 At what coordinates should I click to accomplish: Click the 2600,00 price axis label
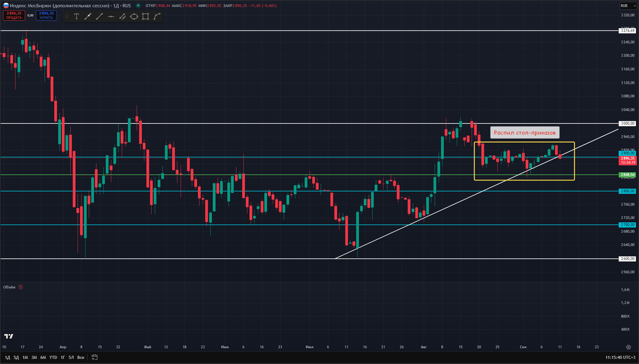[x=628, y=259]
